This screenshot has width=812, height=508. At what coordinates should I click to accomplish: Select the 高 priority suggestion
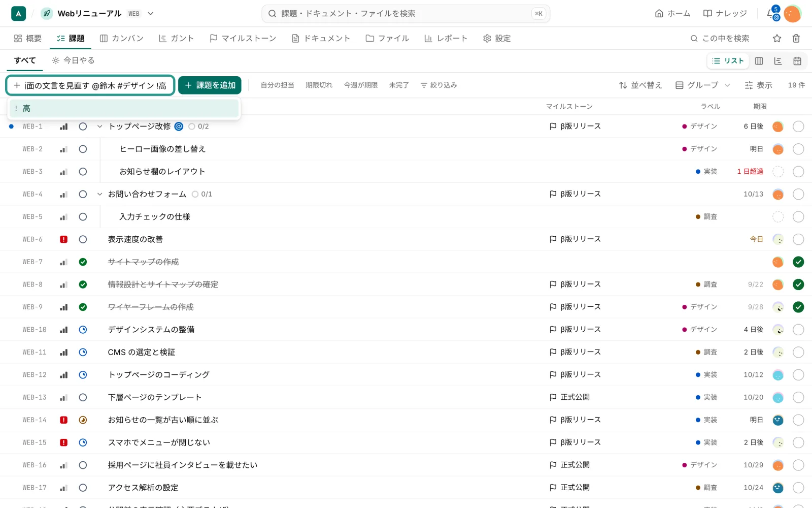click(x=124, y=108)
